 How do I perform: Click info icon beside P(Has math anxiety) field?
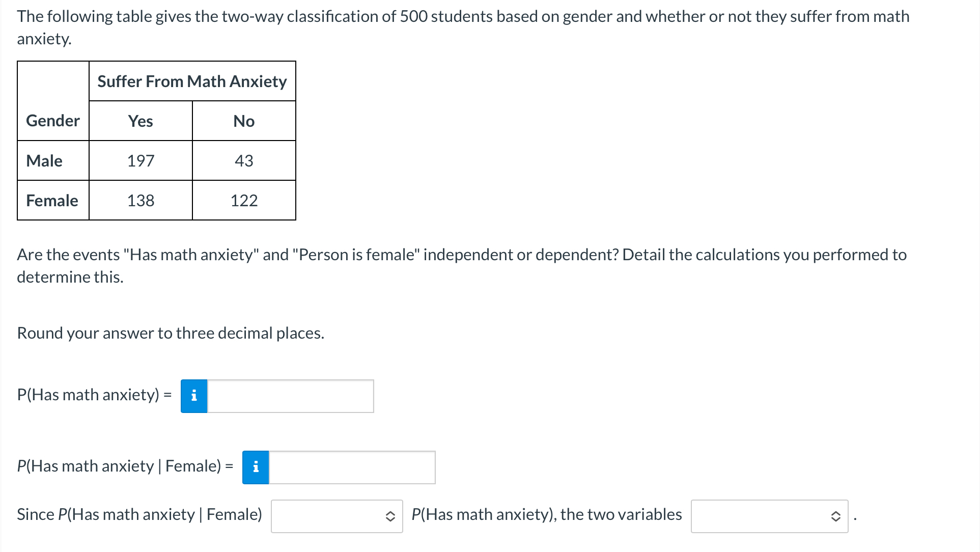tap(194, 396)
